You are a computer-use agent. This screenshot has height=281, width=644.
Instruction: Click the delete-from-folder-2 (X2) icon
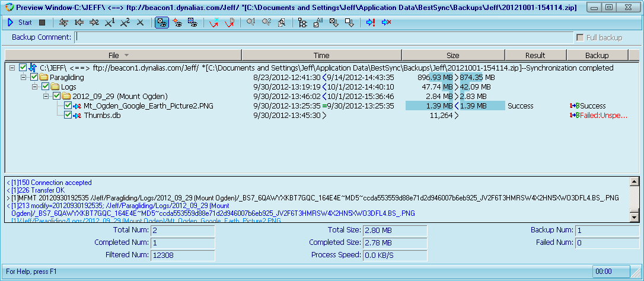click(125, 23)
